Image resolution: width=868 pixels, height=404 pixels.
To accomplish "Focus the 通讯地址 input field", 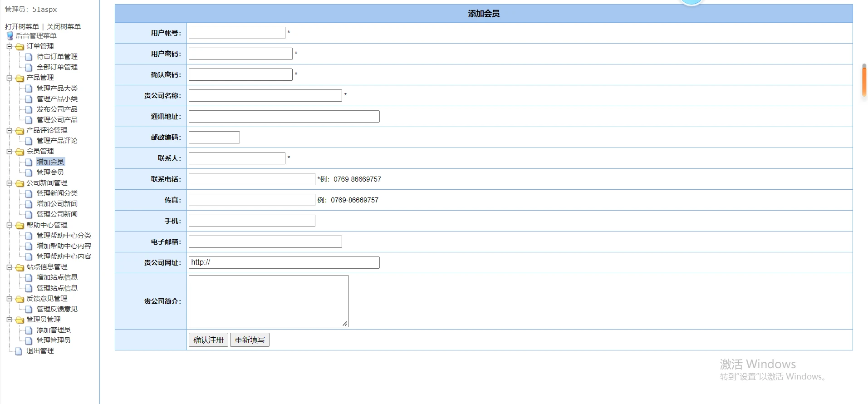I will 284,117.
